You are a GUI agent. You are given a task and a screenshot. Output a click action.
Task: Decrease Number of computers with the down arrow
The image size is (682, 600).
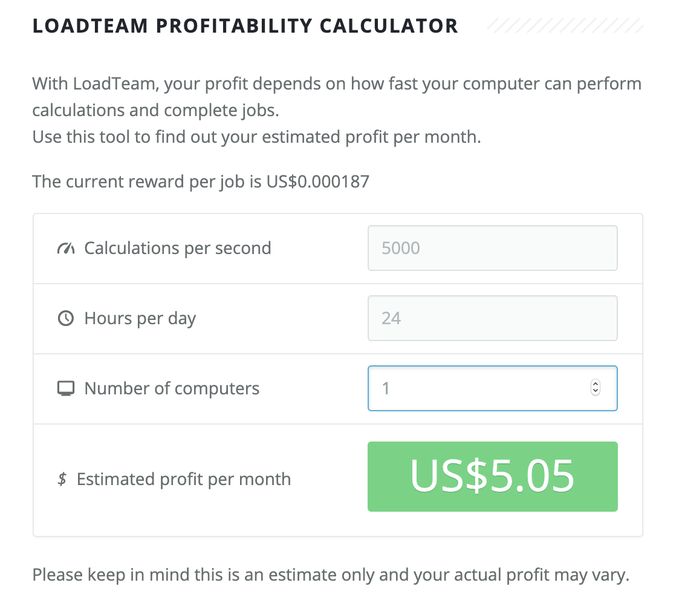click(596, 393)
